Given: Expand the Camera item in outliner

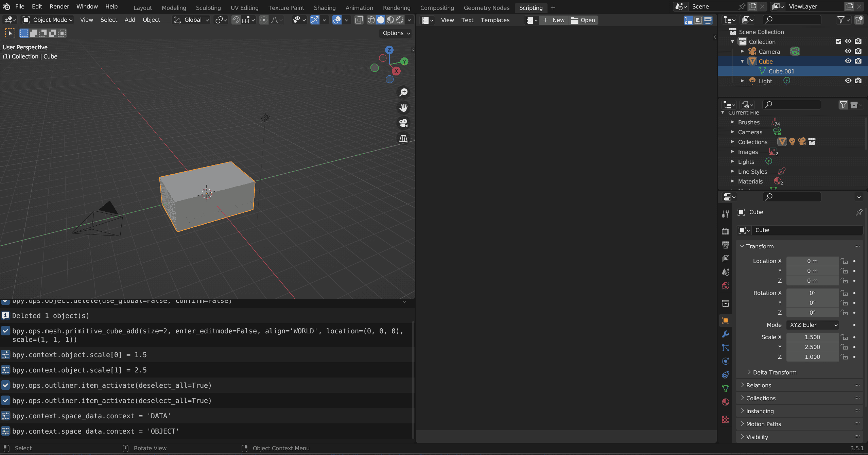Looking at the screenshot, I should point(743,51).
